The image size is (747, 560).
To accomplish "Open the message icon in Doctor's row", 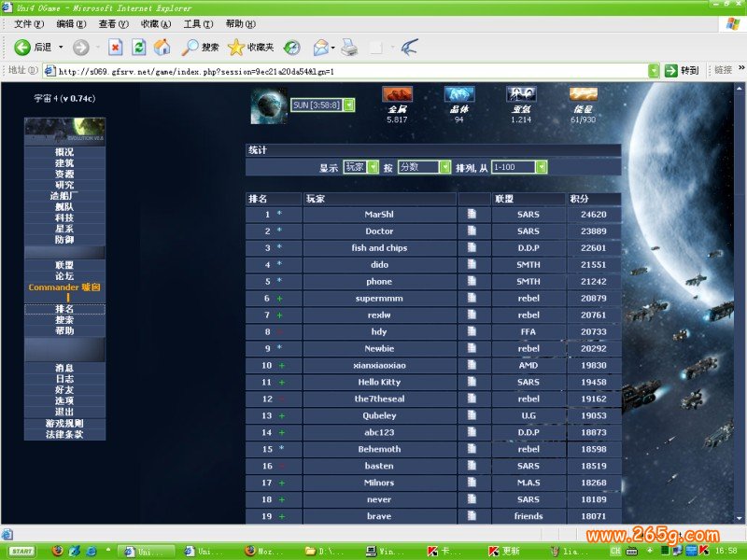I will [x=472, y=231].
